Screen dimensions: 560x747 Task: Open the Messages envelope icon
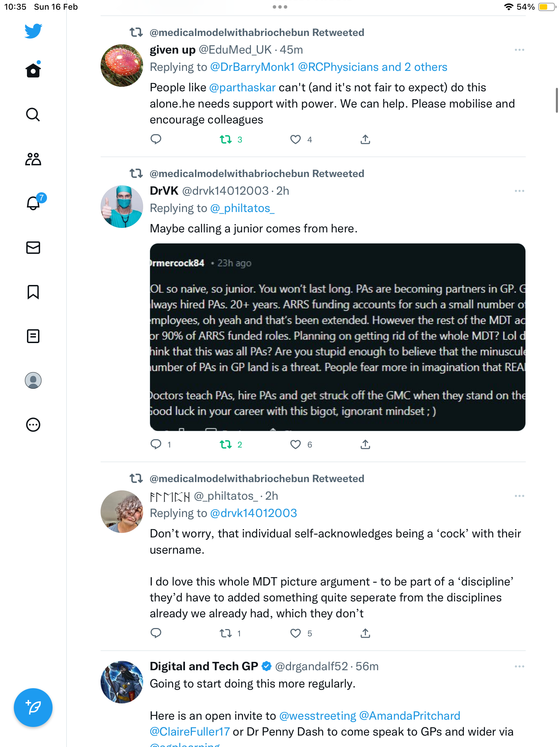pos(33,248)
